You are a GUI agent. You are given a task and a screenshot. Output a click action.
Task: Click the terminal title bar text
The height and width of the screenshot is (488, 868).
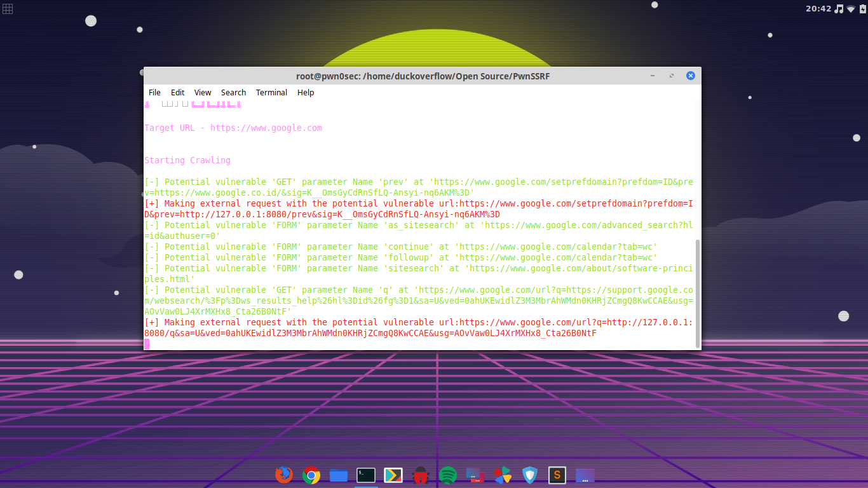(x=423, y=76)
